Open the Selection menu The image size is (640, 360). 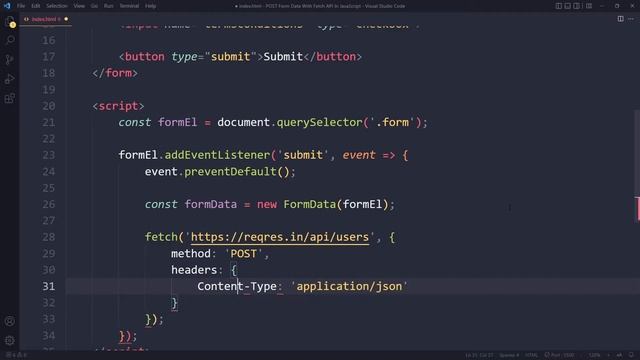click(x=56, y=6)
